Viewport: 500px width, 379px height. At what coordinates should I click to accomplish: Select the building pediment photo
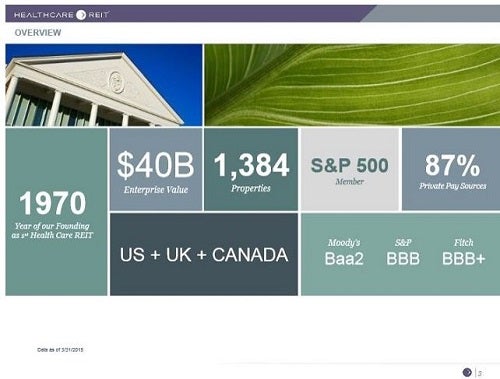(104, 85)
